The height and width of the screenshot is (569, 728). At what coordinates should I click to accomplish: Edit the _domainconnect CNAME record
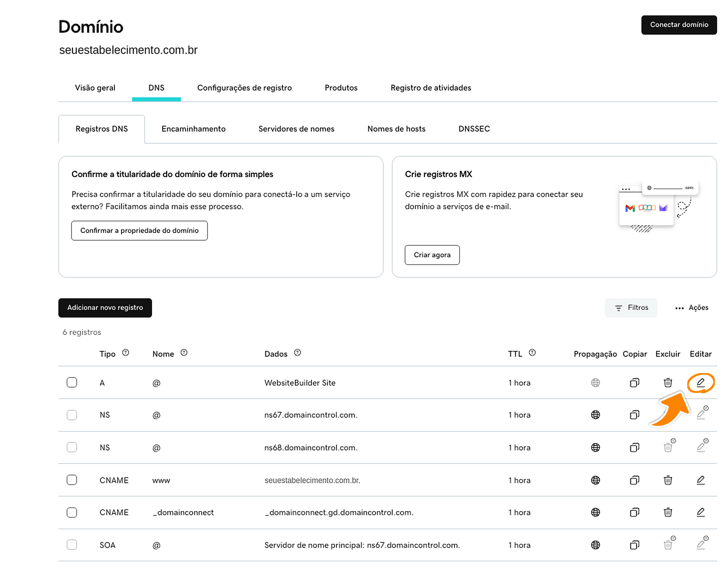700,512
